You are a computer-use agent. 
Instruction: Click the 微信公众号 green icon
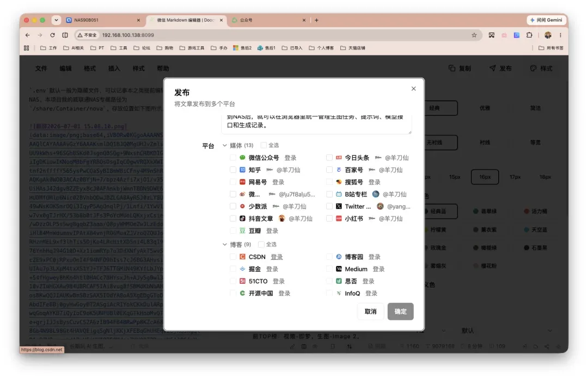(243, 158)
